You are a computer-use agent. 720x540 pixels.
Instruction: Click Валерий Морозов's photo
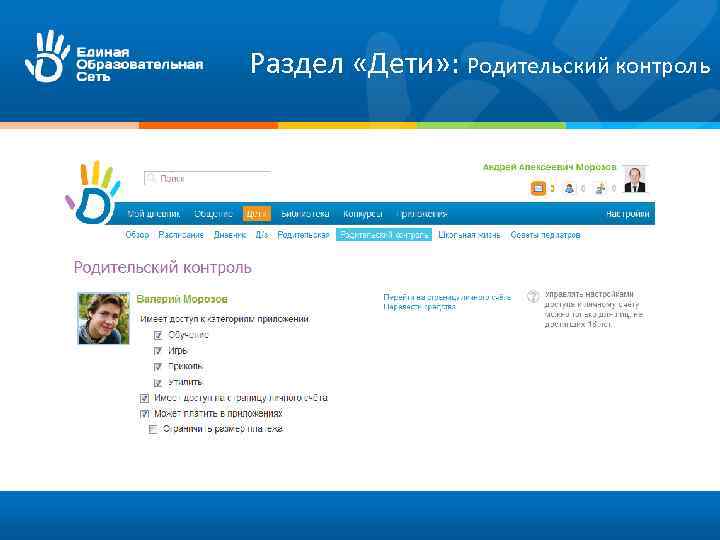(104, 319)
